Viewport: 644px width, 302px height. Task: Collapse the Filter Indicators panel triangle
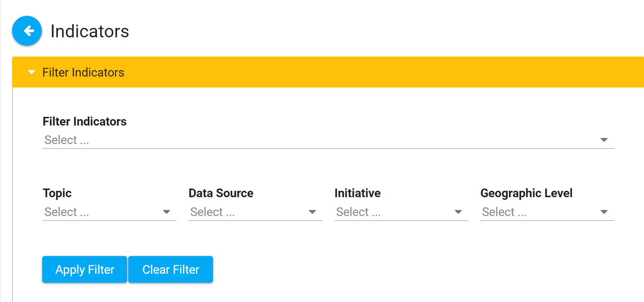point(32,72)
